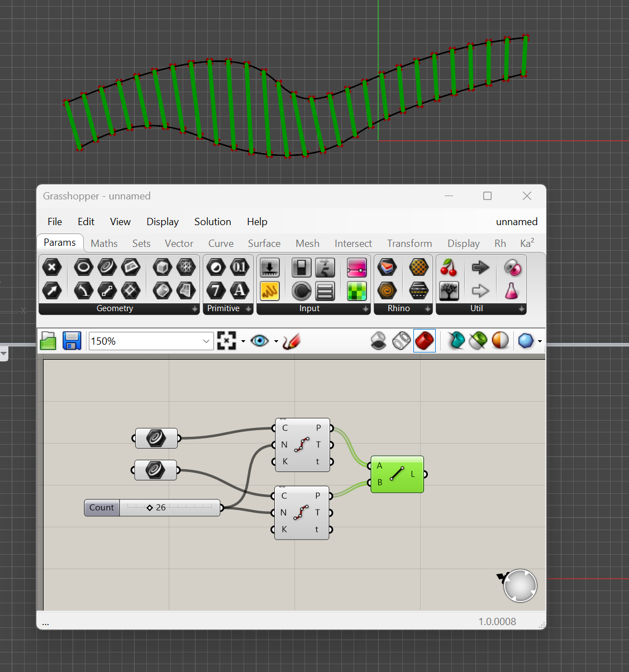Expand the Zoom Extents dropdown arrow

click(x=243, y=341)
